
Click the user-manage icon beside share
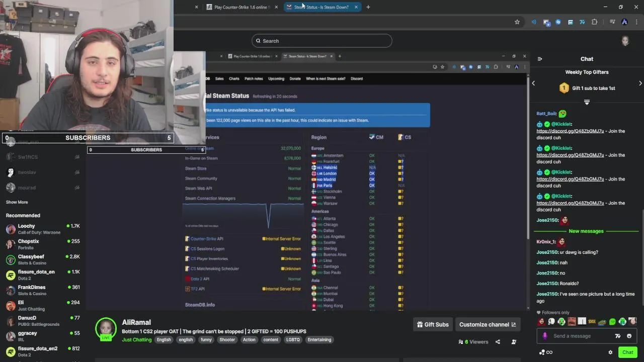tap(514, 342)
